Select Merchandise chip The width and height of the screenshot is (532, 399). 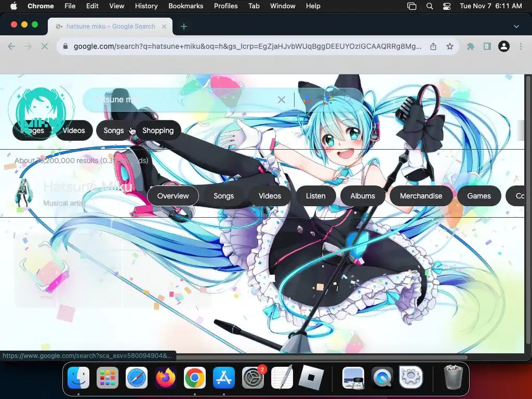coord(421,196)
